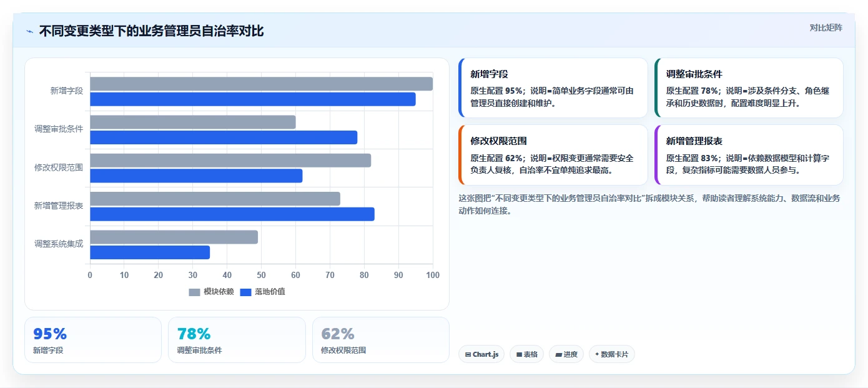Click the pulse icon beside the chart title
Image resolution: width=868 pixels, height=388 pixels.
point(29,31)
